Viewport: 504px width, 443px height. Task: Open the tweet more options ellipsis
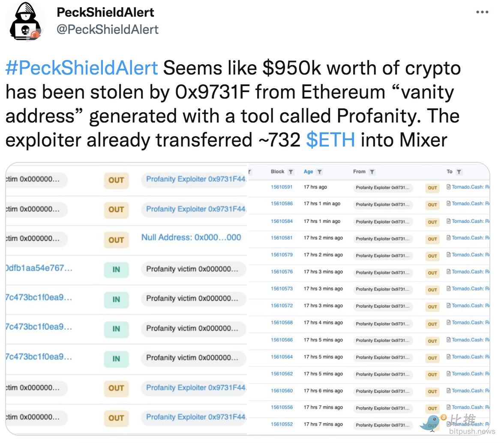(x=482, y=12)
